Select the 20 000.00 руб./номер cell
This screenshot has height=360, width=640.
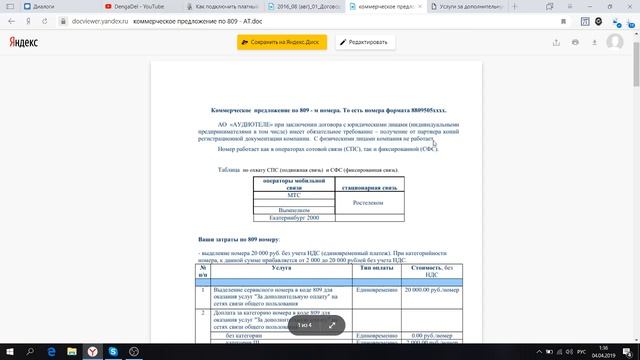click(432, 297)
